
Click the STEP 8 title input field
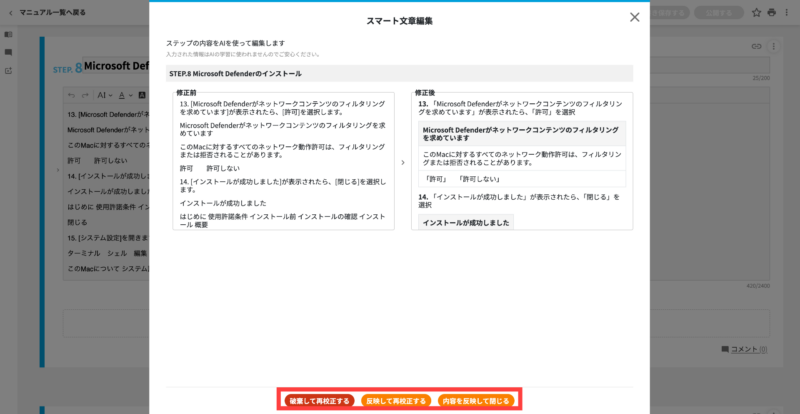pyautogui.click(x=426, y=65)
